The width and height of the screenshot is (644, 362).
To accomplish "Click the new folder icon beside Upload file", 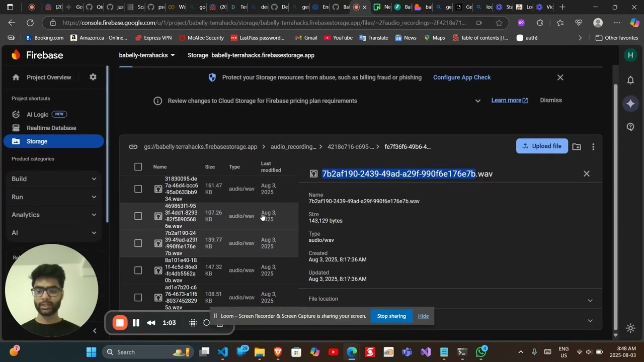I will point(577,146).
